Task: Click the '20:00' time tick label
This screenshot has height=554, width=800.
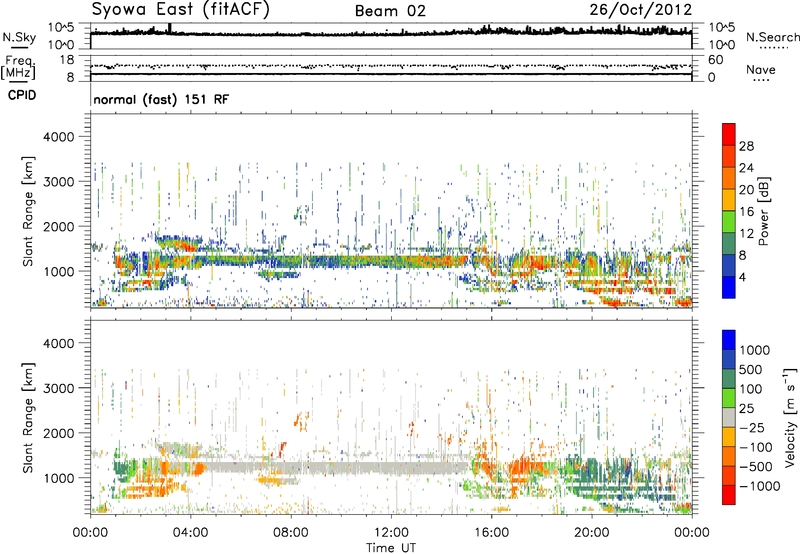Action: [x=592, y=533]
